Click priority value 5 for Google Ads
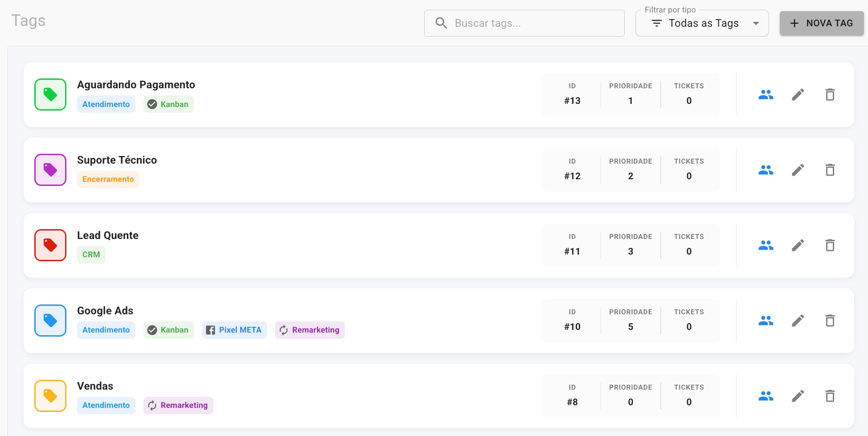The image size is (868, 436). (x=631, y=327)
